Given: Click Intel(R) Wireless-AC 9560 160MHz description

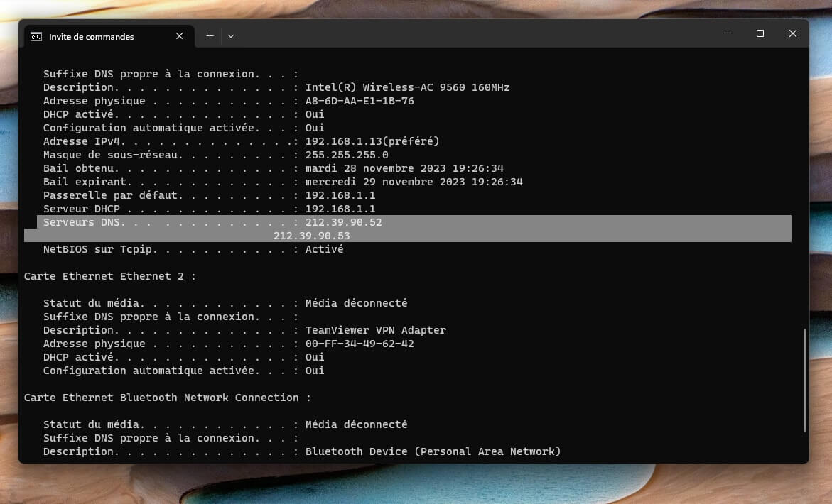Looking at the screenshot, I should [x=407, y=87].
